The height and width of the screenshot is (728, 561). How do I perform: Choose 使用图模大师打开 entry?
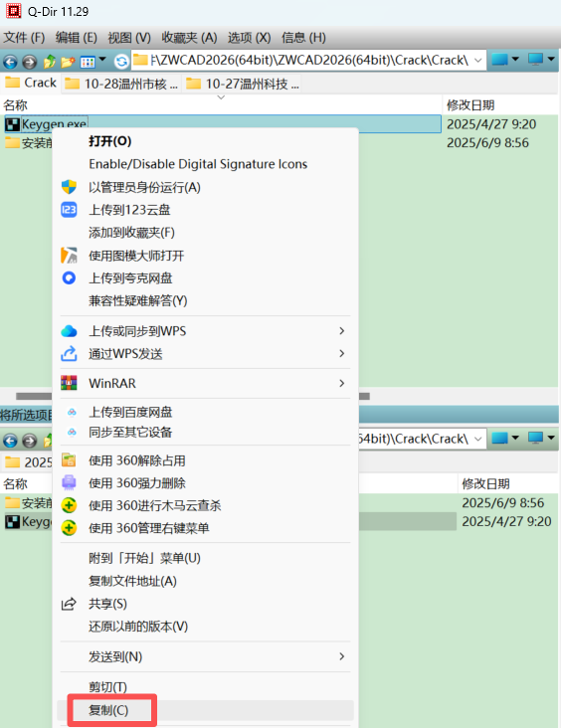pos(205,256)
